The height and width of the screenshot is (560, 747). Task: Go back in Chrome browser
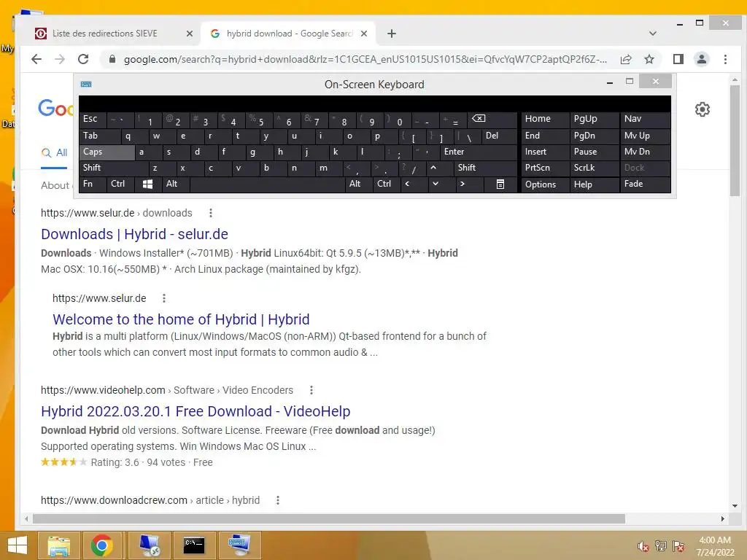click(x=36, y=59)
